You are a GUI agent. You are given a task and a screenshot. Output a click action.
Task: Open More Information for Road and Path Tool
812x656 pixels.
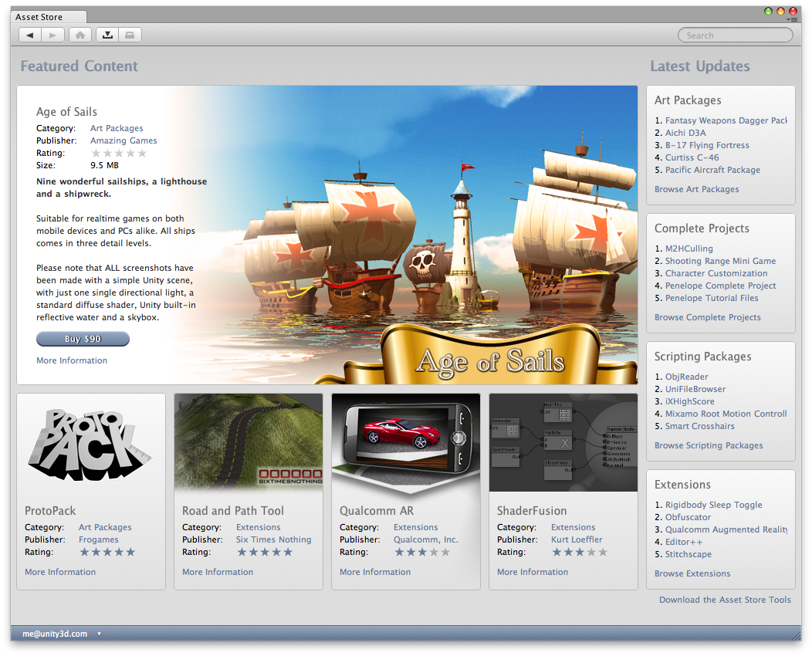[218, 572]
